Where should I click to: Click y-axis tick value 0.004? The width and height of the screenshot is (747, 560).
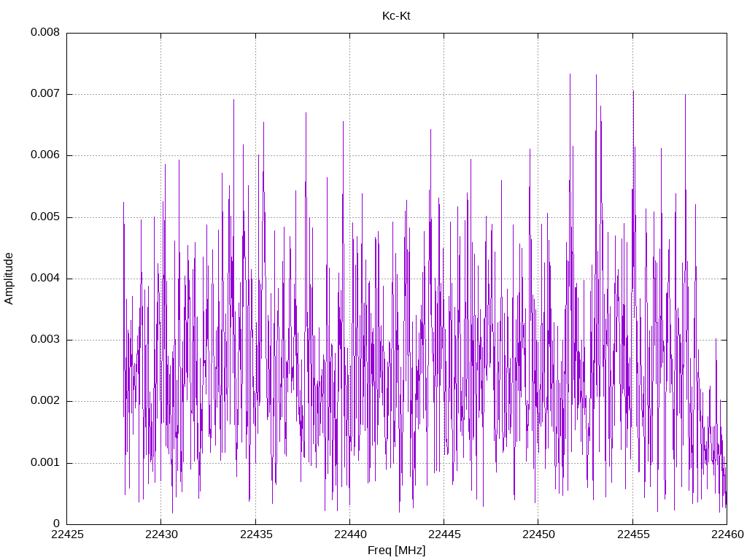[x=45, y=278]
